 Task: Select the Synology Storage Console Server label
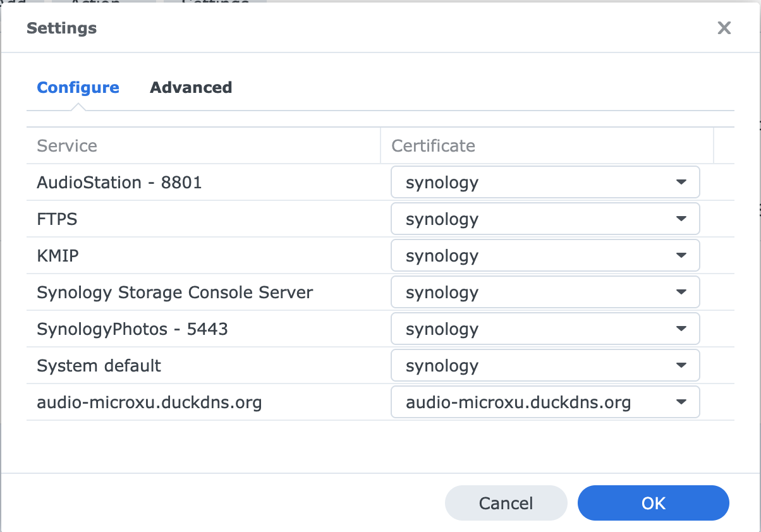click(175, 293)
